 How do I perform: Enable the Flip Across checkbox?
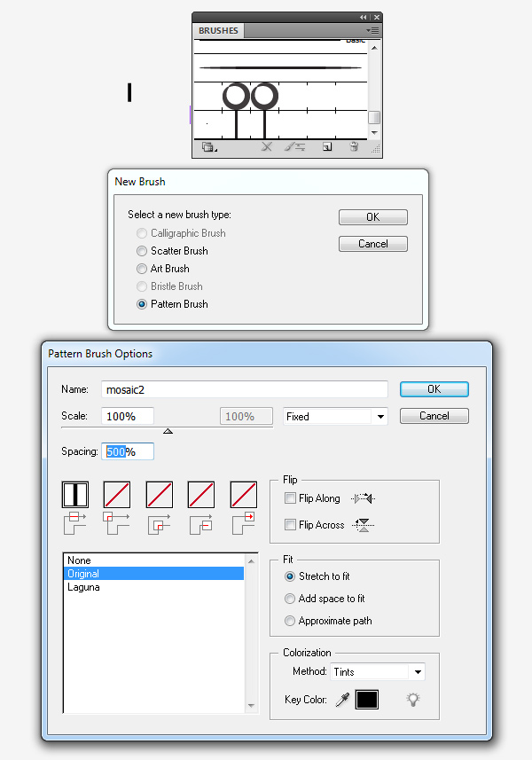click(291, 525)
